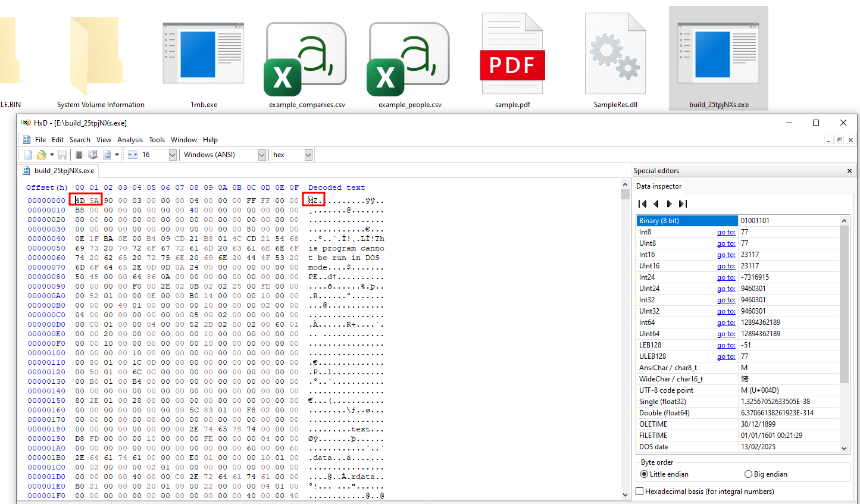Open the bytes per row dropdown
The height and width of the screenshot is (504, 860).
tap(173, 155)
